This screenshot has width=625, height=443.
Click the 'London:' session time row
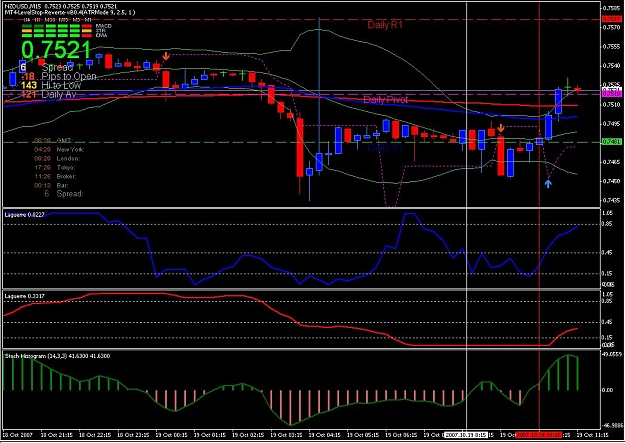57,158
